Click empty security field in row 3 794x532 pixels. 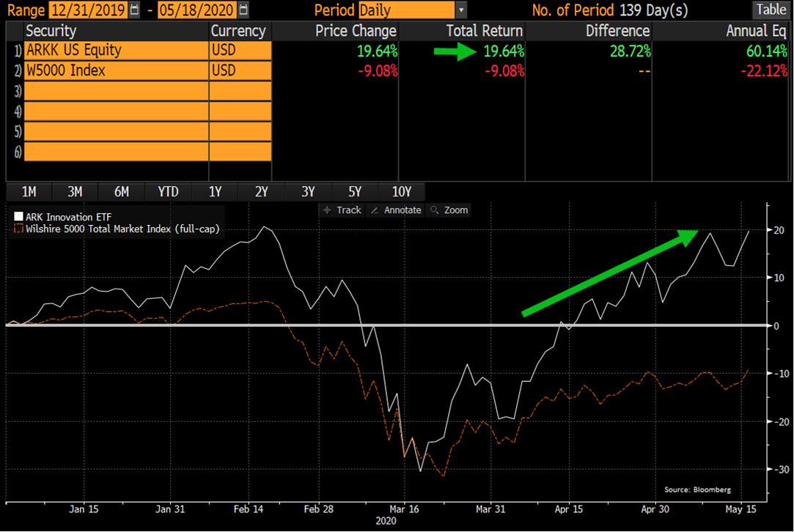click(x=117, y=91)
